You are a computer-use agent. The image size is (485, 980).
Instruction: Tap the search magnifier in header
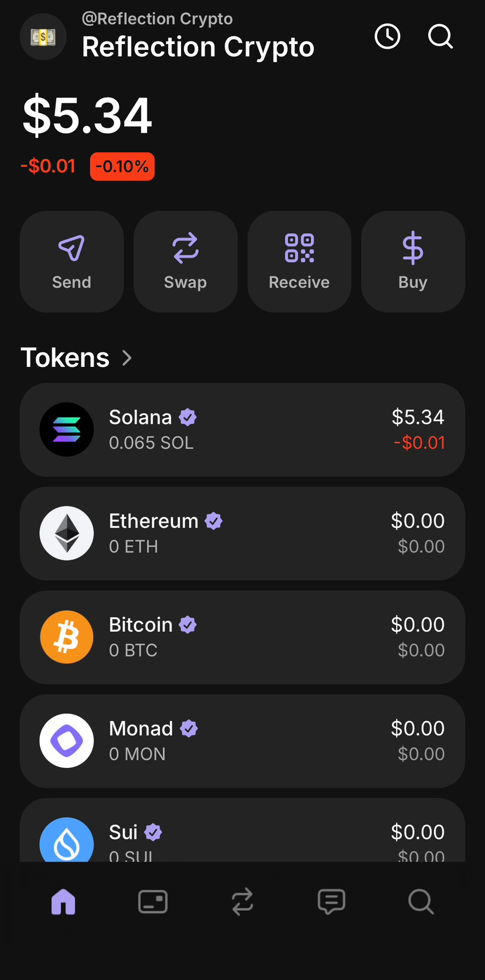pos(440,36)
